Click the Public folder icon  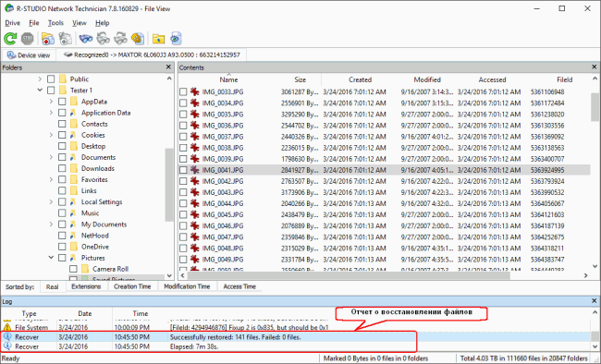point(63,79)
